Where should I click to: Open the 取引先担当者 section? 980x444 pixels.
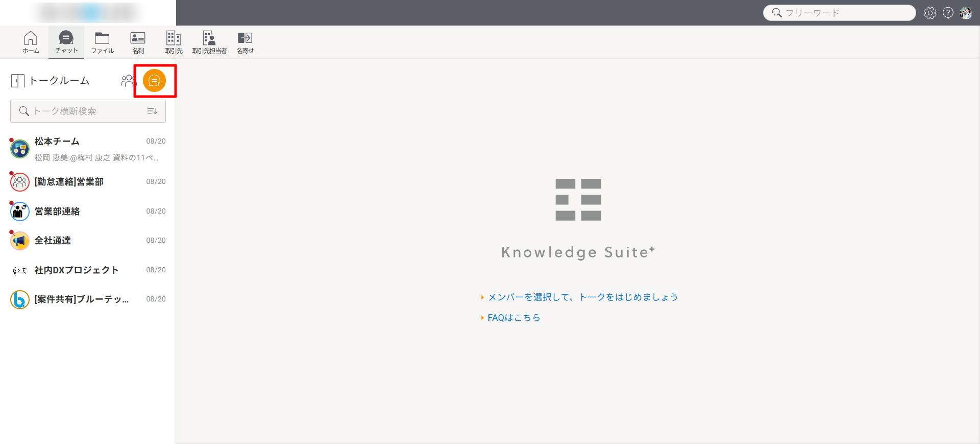(x=209, y=42)
